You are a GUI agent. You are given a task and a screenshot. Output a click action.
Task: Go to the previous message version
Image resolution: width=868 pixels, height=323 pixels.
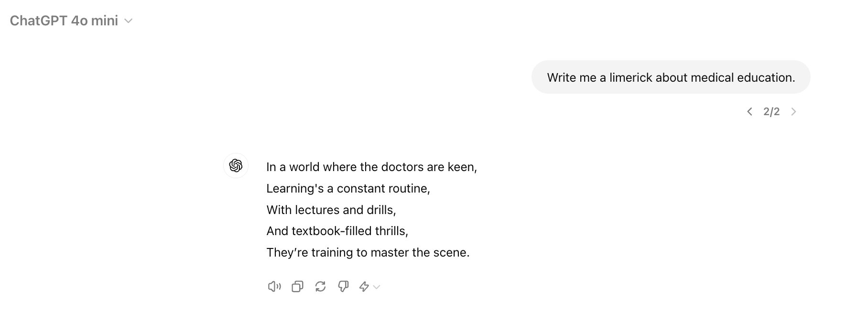click(x=749, y=112)
